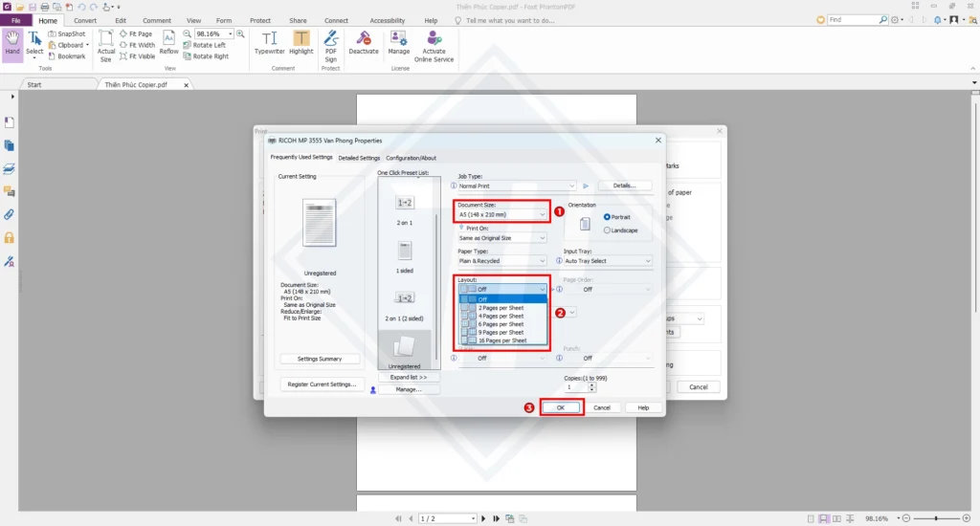Click the Copies number field
980x526 pixels.
pos(575,387)
